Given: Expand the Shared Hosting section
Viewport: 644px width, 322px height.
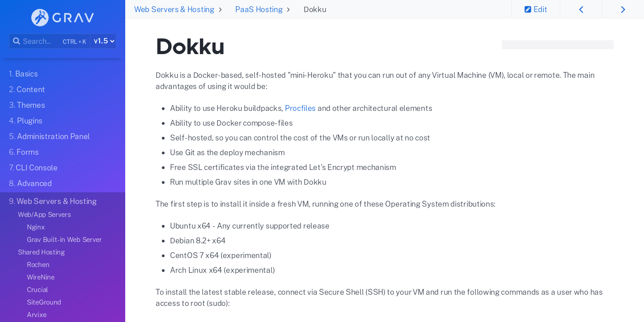Looking at the screenshot, I should (41, 252).
